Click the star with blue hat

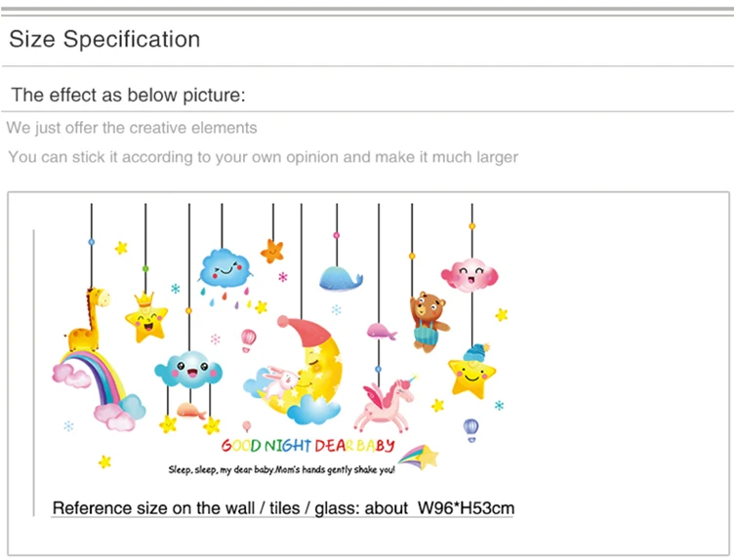click(x=471, y=371)
